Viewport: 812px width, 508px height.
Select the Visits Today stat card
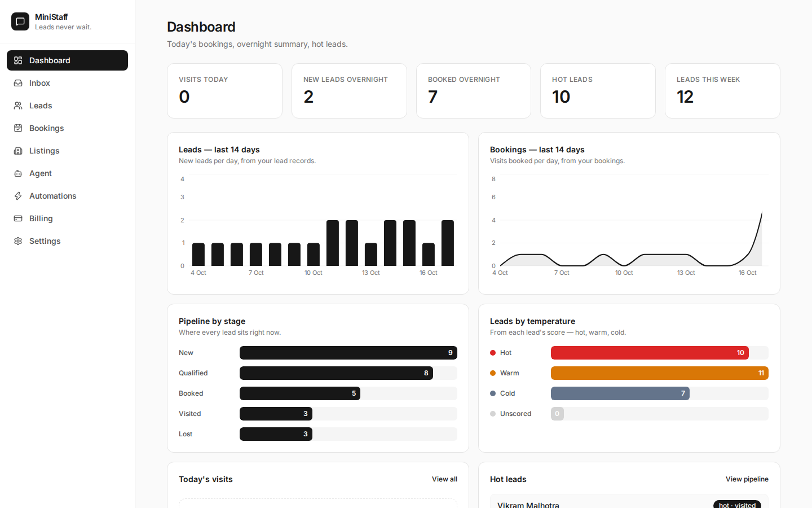pos(224,91)
